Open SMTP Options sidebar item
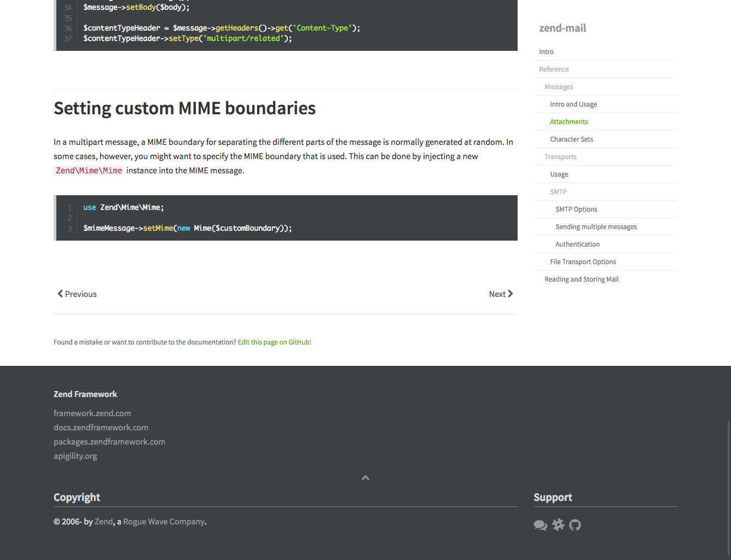731x560 pixels. 606,209
